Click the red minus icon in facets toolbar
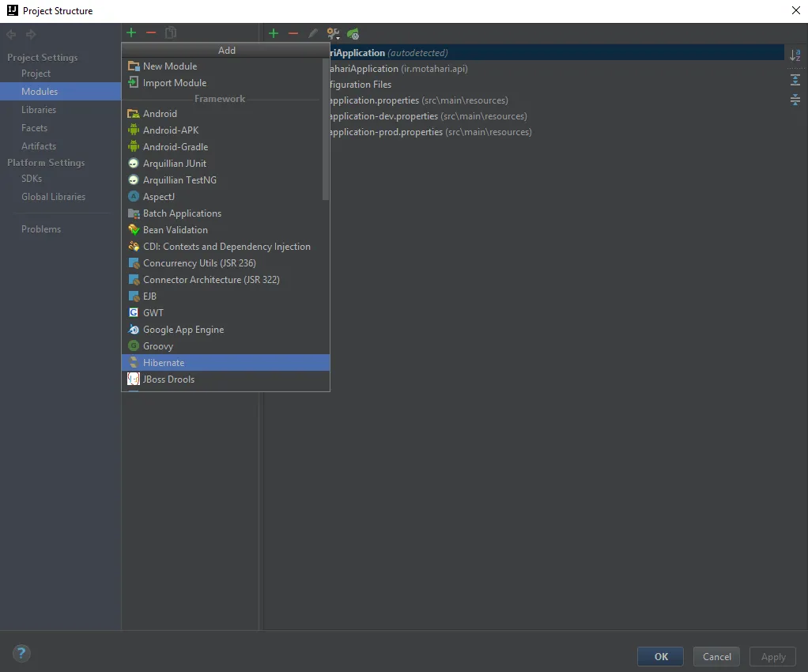 (x=293, y=34)
